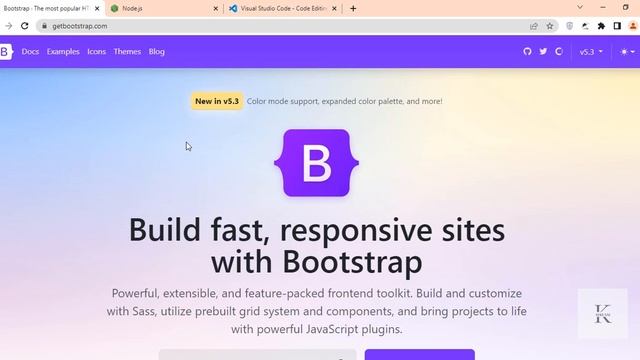Open the Twitter icon link
The image size is (640, 360).
pos(543,51)
